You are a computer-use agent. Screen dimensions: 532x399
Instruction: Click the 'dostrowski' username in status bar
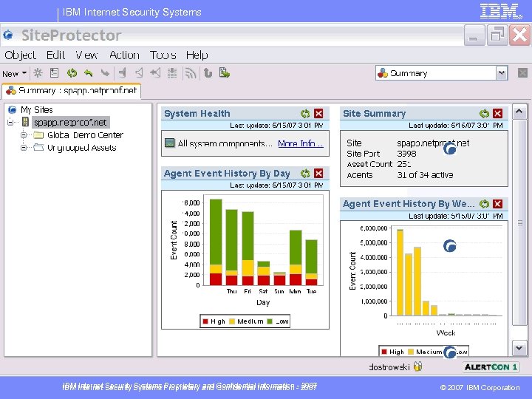click(389, 366)
